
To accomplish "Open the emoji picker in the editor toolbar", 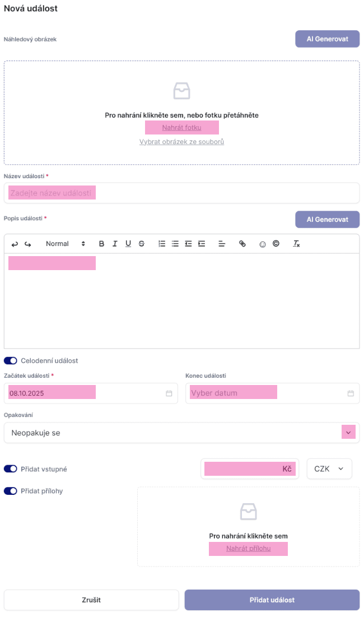I will [x=262, y=244].
